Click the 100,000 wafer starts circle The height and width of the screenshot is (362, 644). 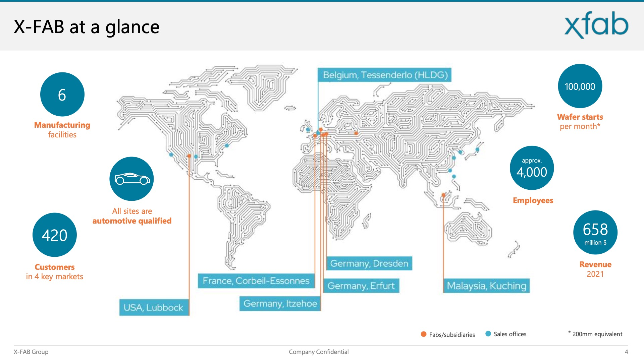pos(580,86)
